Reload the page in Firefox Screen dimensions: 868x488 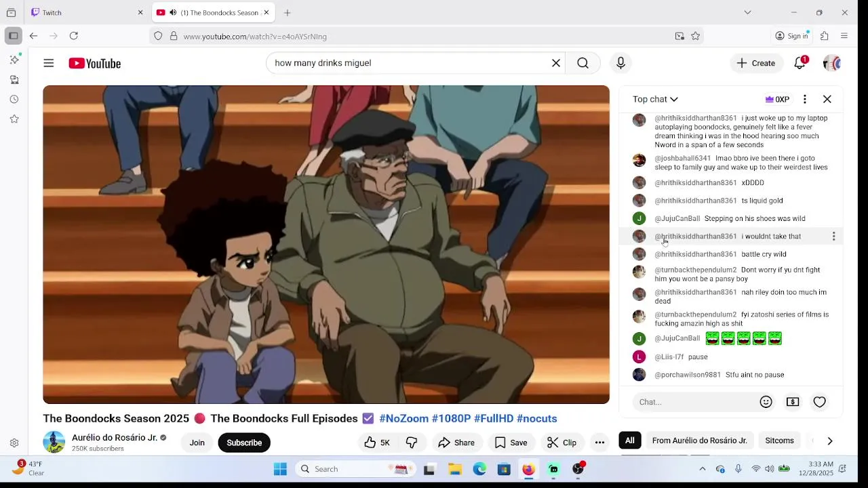click(74, 36)
